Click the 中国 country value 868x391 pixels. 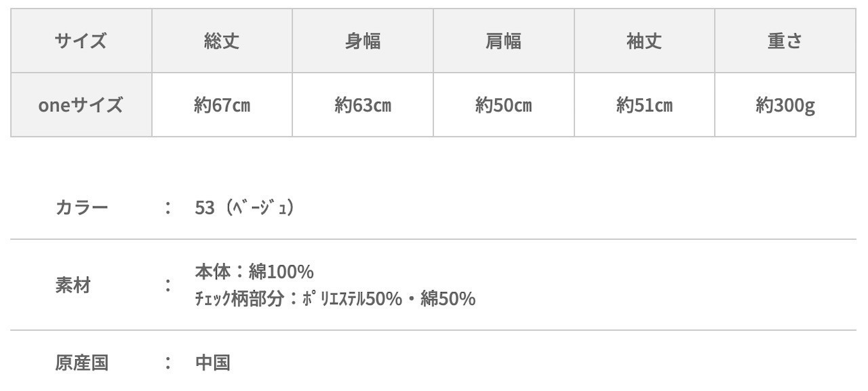[x=213, y=363]
